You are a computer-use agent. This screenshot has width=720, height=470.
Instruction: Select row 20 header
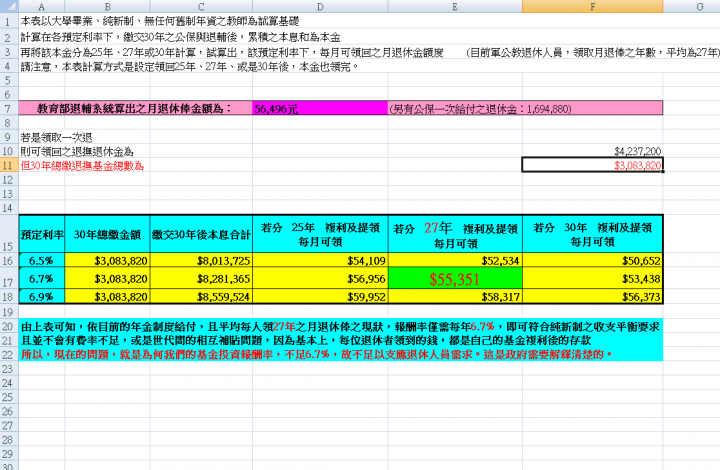pos(9,327)
